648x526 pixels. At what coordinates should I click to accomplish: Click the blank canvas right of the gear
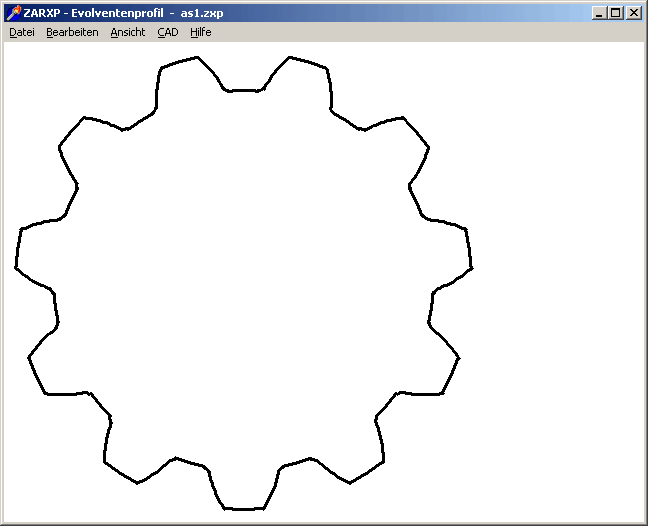560,280
